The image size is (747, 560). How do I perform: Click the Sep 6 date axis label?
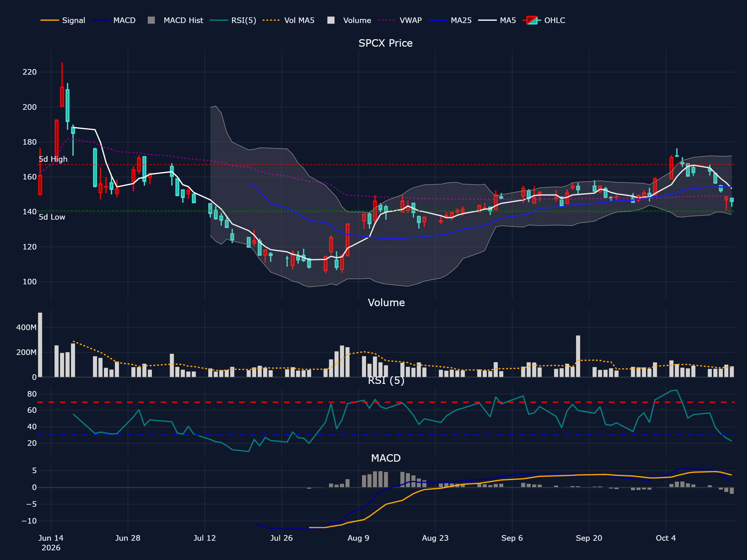tap(512, 538)
